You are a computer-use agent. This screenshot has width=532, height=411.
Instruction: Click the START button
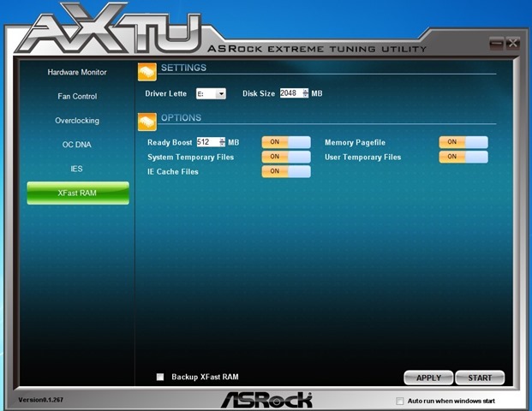[480, 378]
